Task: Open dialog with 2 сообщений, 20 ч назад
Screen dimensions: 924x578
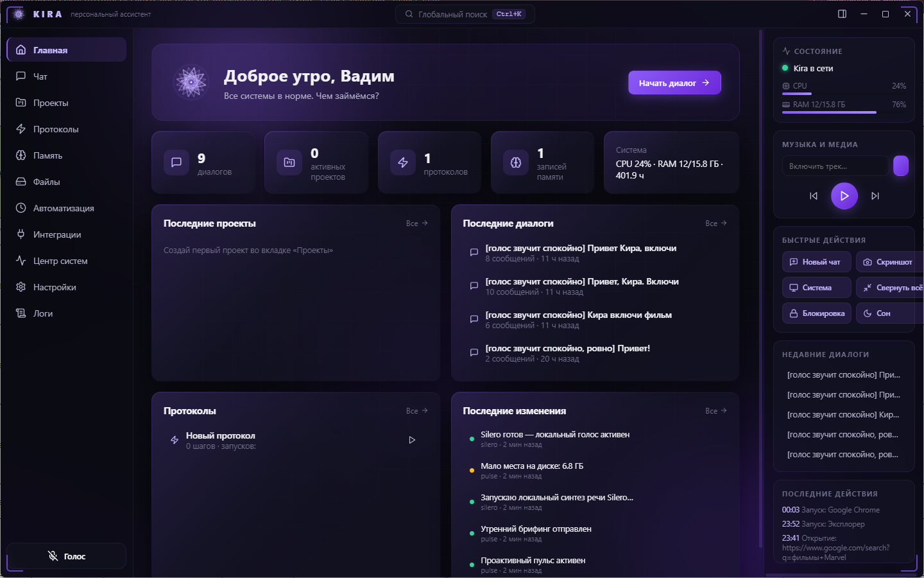Action: pyautogui.click(x=595, y=353)
